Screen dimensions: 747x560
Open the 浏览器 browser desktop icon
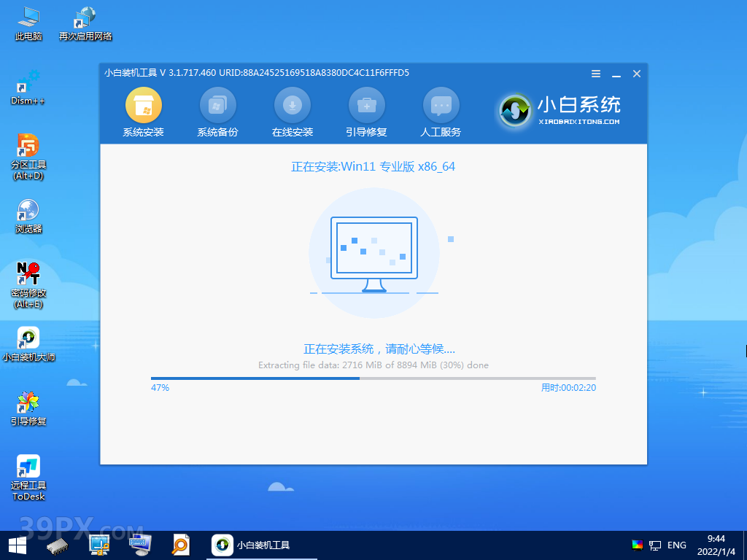click(x=28, y=216)
